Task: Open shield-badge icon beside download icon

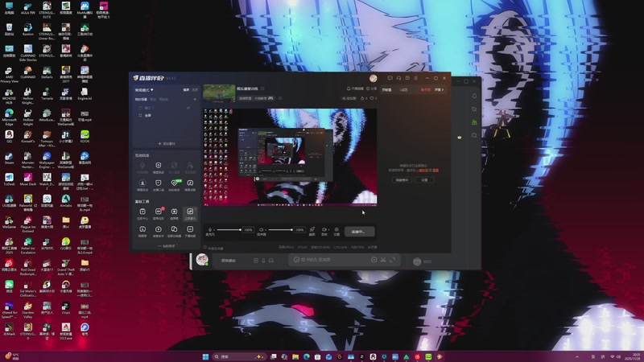Action: point(158,185)
